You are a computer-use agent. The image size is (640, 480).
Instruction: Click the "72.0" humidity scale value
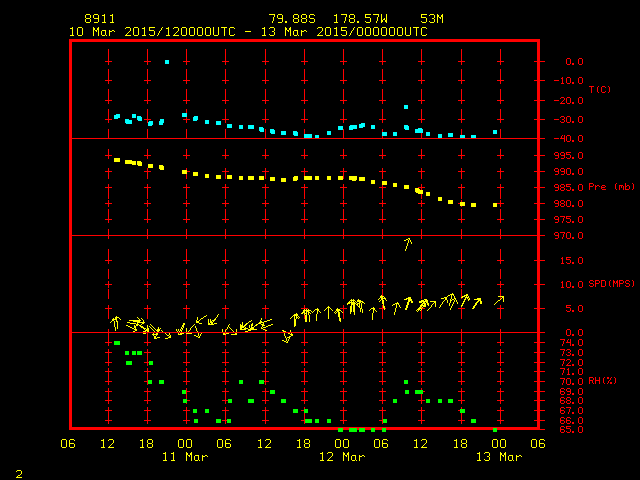(571, 362)
